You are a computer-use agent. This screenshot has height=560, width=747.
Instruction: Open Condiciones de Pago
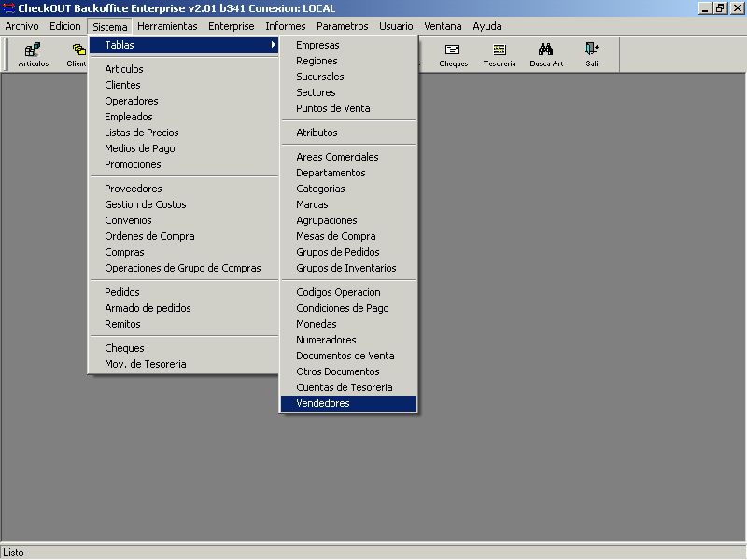[x=348, y=308]
